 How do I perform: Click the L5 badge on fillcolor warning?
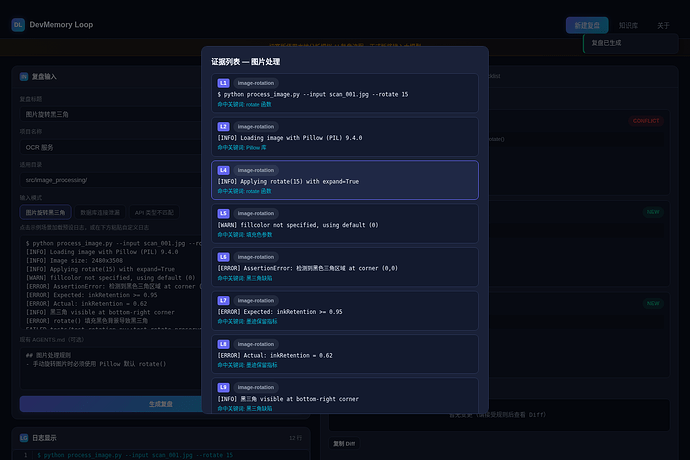224,213
